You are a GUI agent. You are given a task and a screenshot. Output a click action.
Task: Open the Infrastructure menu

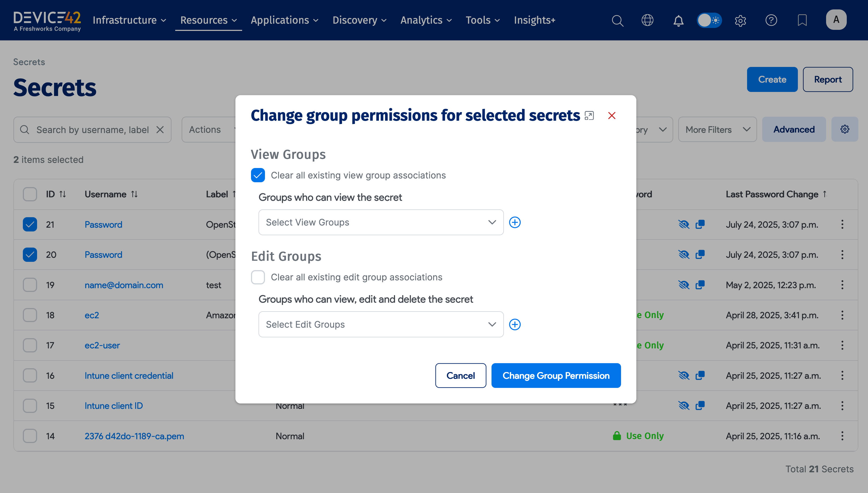click(x=129, y=20)
